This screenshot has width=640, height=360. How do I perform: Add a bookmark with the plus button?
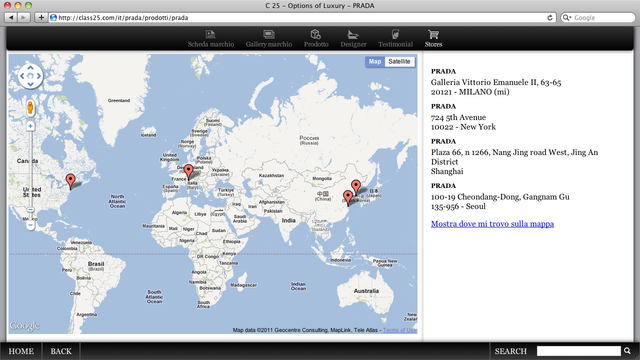41,18
